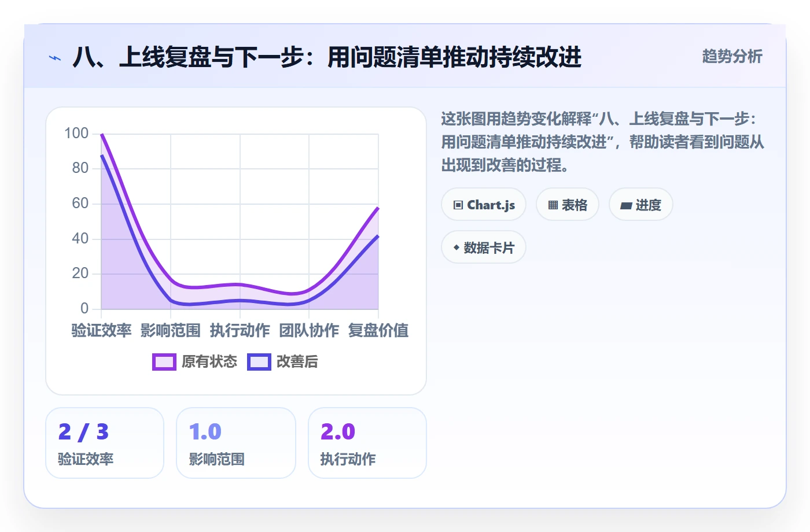This screenshot has height=532, width=810.
Task: Select the 进度 tag
Action: [x=641, y=205]
